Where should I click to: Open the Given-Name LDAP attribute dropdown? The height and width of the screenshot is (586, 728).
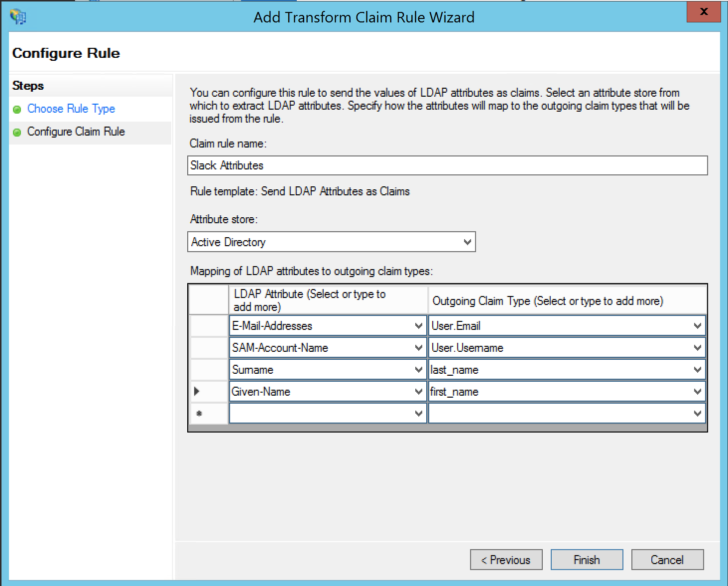pyautogui.click(x=418, y=392)
